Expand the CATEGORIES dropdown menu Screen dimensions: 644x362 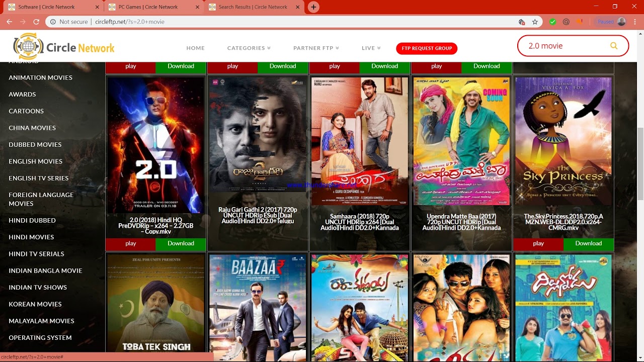tap(249, 48)
